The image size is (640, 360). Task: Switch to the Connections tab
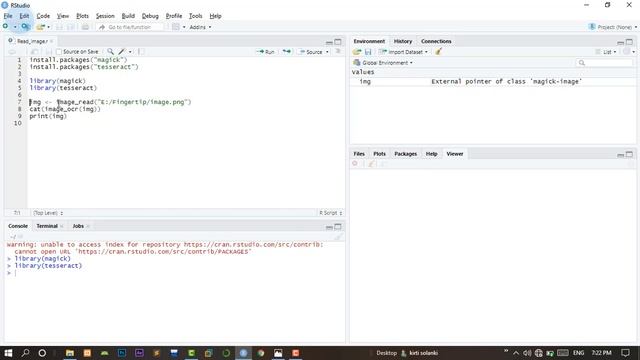tap(436, 41)
